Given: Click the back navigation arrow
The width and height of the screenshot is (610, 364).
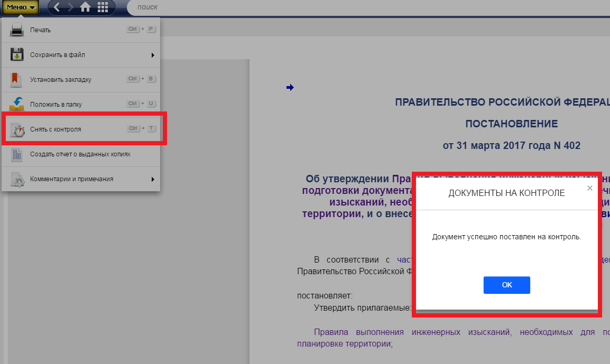Looking at the screenshot, I should coord(57,7).
